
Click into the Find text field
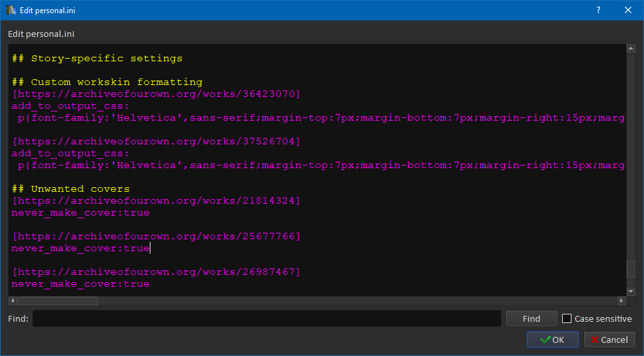tap(267, 319)
